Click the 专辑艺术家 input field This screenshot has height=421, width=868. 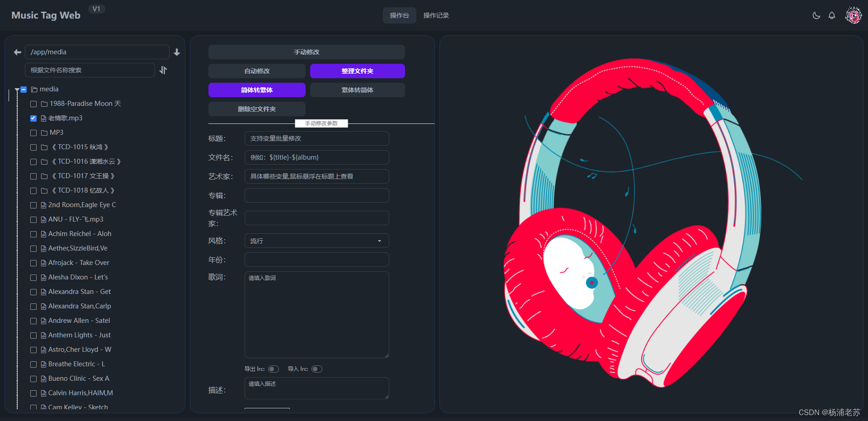point(316,218)
